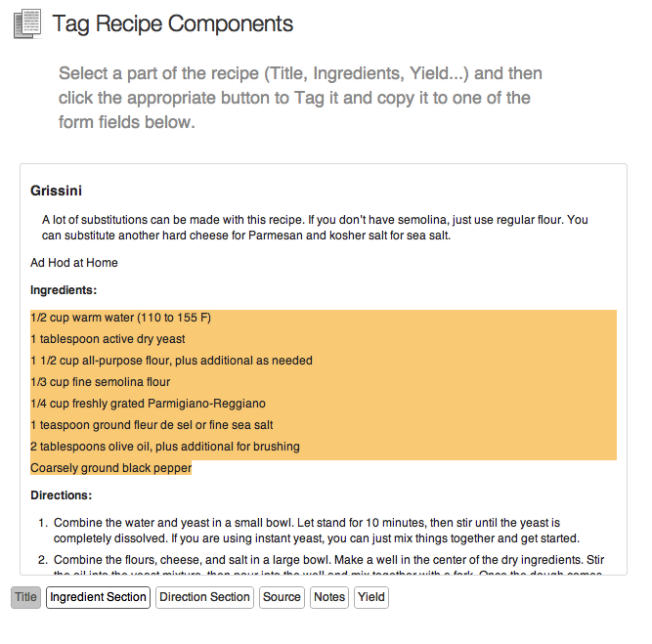The width and height of the screenshot is (652, 644).
Task: Tag selection as Ingredient Section
Action: point(98,597)
